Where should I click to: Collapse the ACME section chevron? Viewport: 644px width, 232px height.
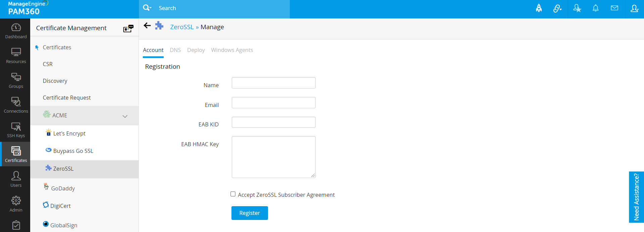tap(125, 116)
